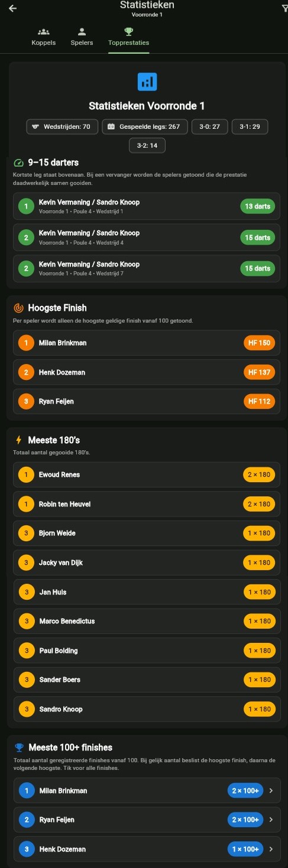Expand Henk Dozeman's 100+ finishes chevron
This screenshot has width=288, height=868.
pos(271,849)
